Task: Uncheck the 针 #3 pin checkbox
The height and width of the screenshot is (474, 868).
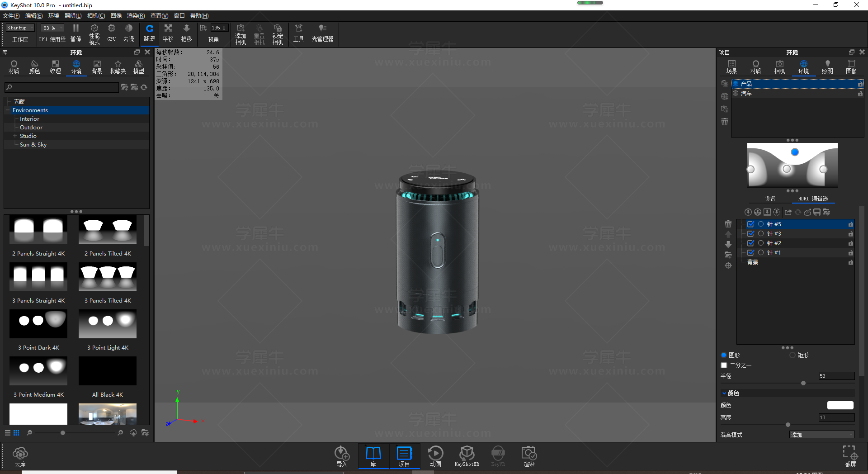Action: [750, 234]
